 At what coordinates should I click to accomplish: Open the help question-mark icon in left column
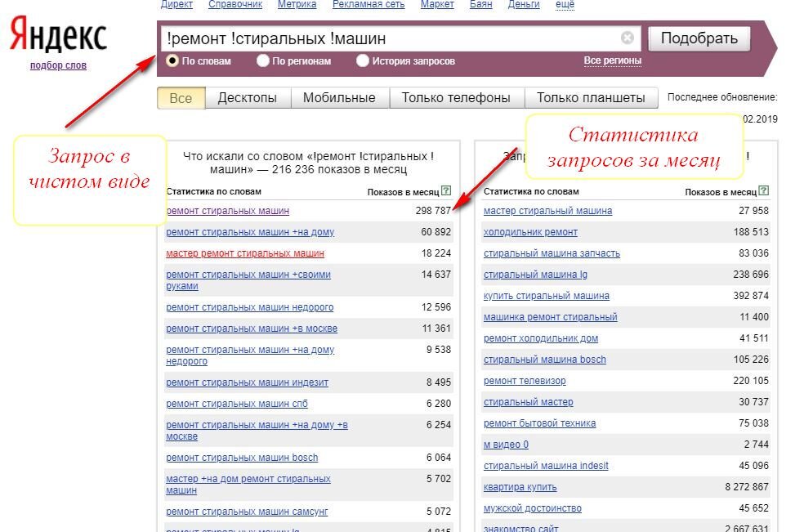coord(444,190)
